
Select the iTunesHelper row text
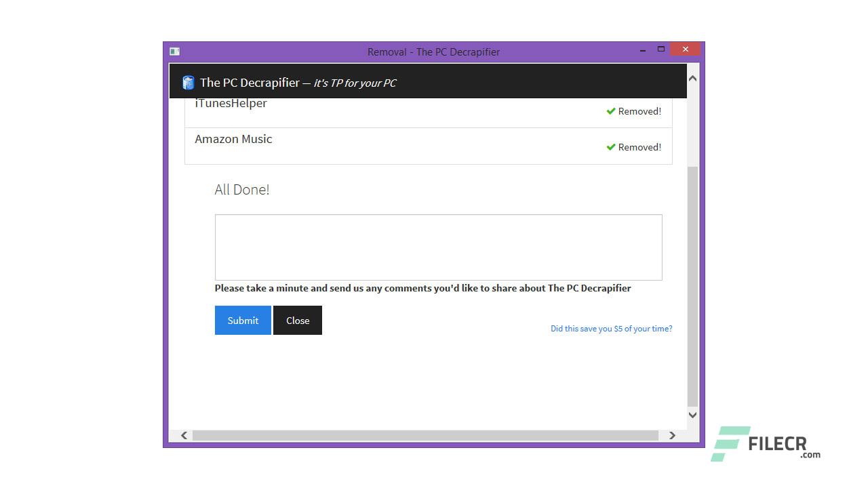point(231,104)
